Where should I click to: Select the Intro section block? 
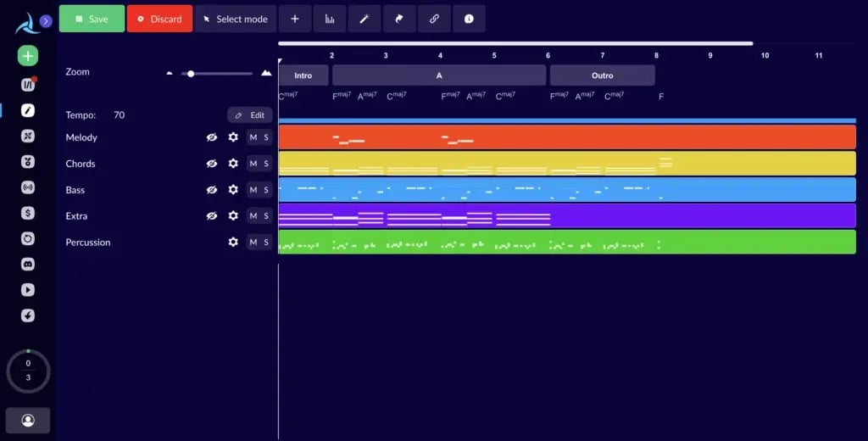[x=303, y=75]
